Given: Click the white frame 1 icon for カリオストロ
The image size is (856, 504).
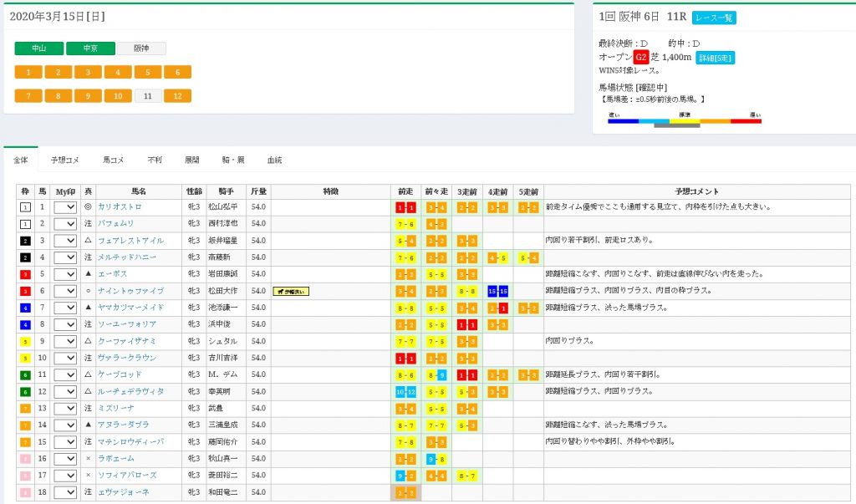Looking at the screenshot, I should pyautogui.click(x=25, y=207).
